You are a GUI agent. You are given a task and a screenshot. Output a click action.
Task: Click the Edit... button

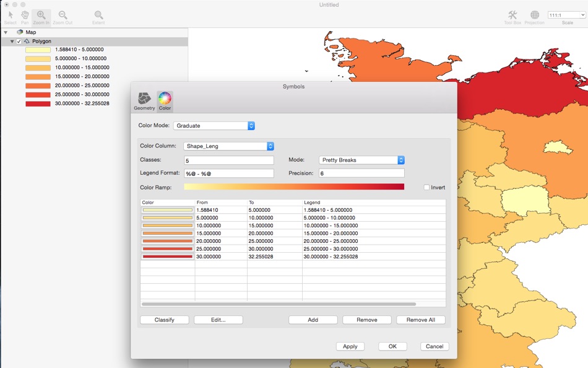coord(218,320)
